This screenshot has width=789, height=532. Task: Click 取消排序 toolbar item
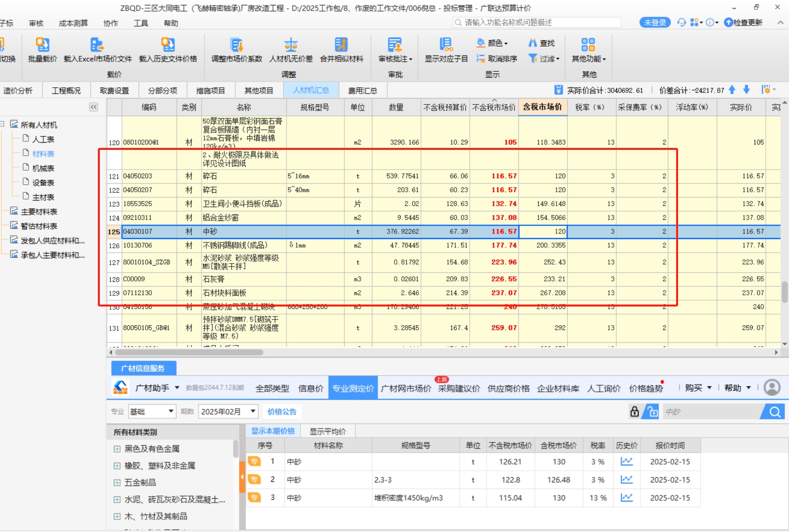pyautogui.click(x=497, y=58)
